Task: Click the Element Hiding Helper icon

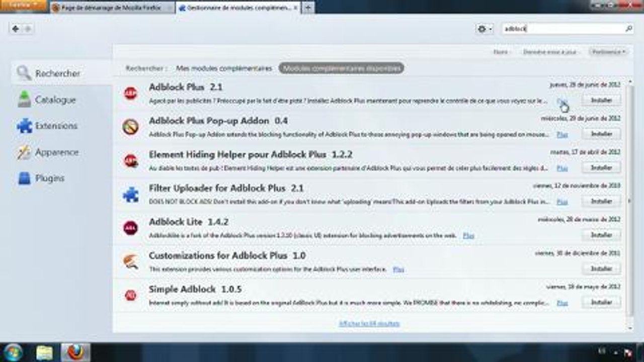Action: click(130, 160)
